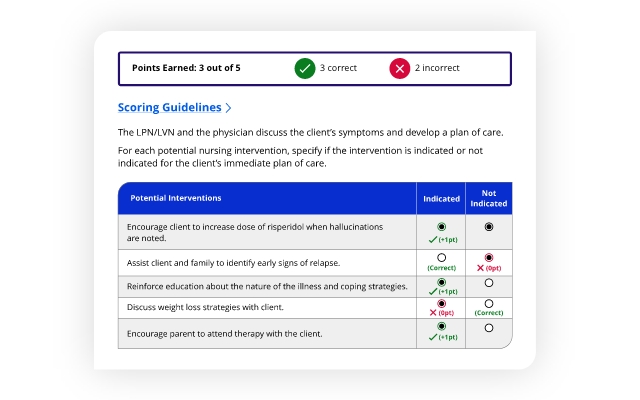Click the red X circle beside 2 incorrect
Image resolution: width=640 pixels, height=400 pixels.
(400, 69)
